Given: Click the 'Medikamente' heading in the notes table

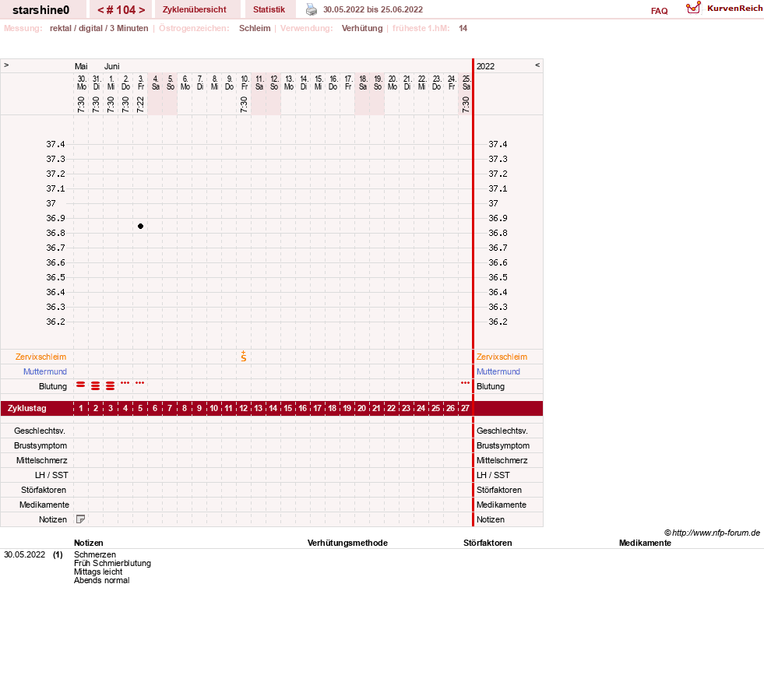Looking at the screenshot, I should (645, 543).
